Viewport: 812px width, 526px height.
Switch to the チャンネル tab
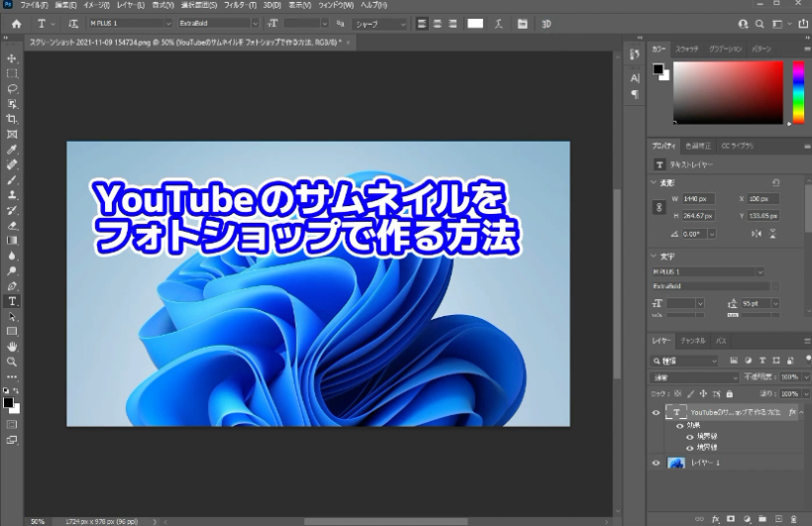(x=693, y=341)
